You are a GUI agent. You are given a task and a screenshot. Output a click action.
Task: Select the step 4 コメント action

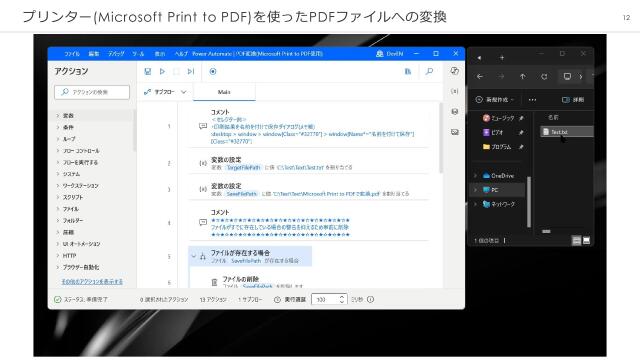pyautogui.click(x=309, y=223)
